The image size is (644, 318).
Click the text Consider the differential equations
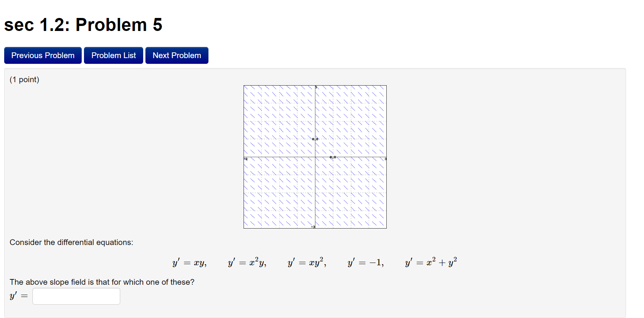click(x=71, y=242)
